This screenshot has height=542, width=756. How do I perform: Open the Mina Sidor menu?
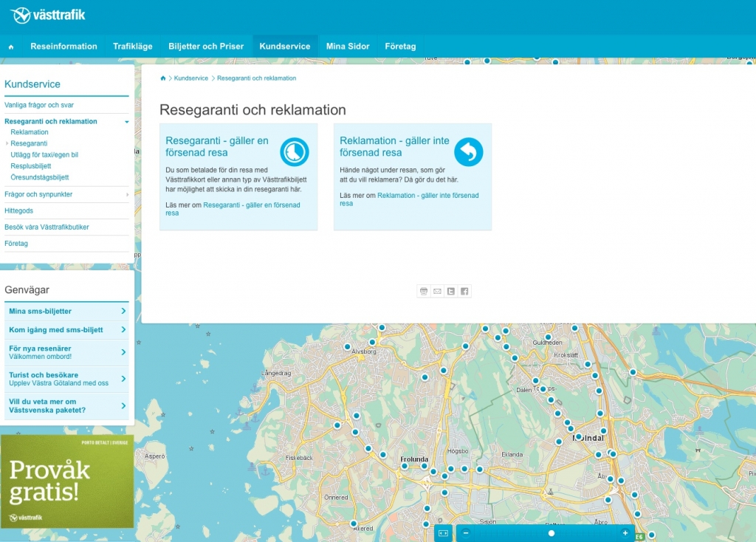pos(348,47)
